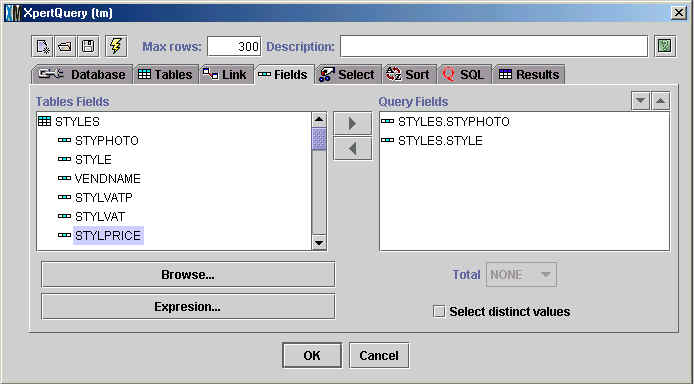This screenshot has height=384, width=694.
Task: Switch to the Database tab
Action: (x=82, y=74)
